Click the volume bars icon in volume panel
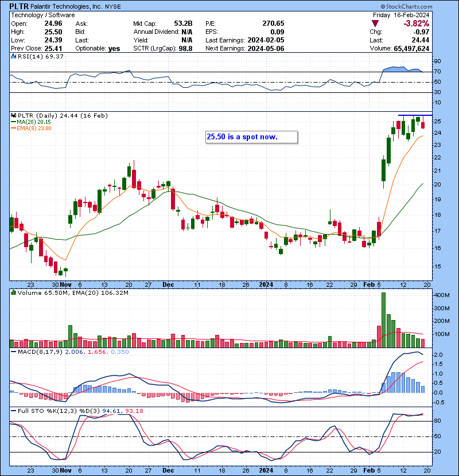Viewport: 459px width, 476px height. point(13,292)
